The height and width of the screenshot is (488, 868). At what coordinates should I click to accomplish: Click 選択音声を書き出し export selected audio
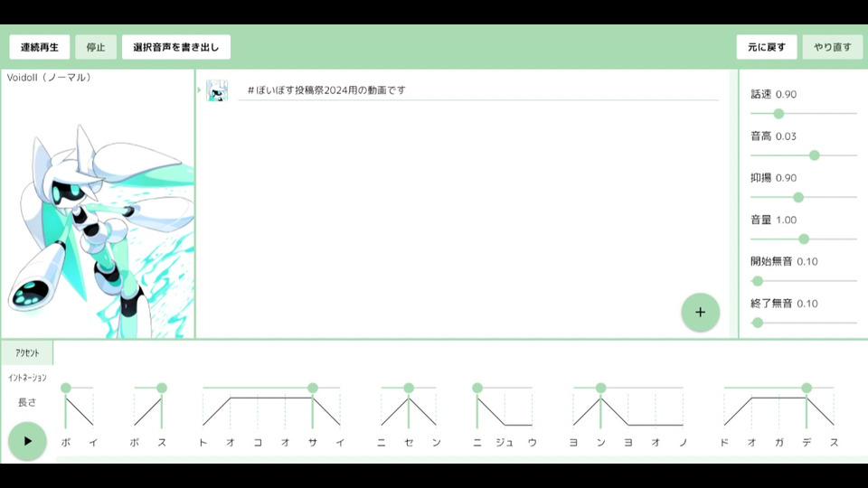pyautogui.click(x=176, y=47)
